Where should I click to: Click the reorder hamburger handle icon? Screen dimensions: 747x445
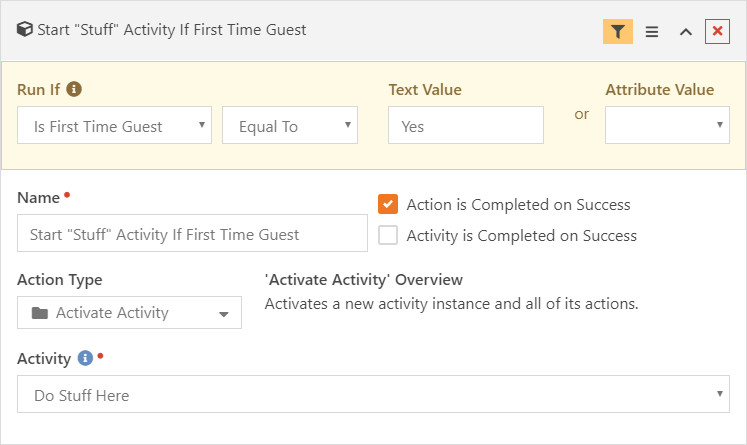pos(652,31)
